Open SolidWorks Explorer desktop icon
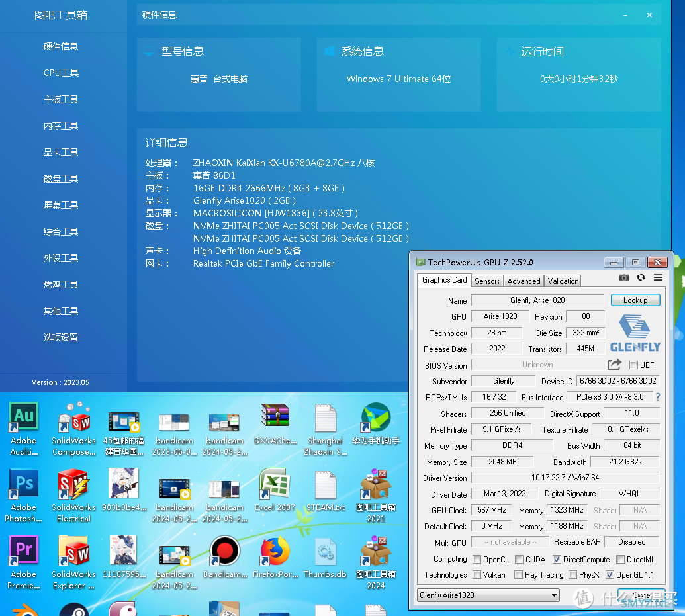 (74, 562)
